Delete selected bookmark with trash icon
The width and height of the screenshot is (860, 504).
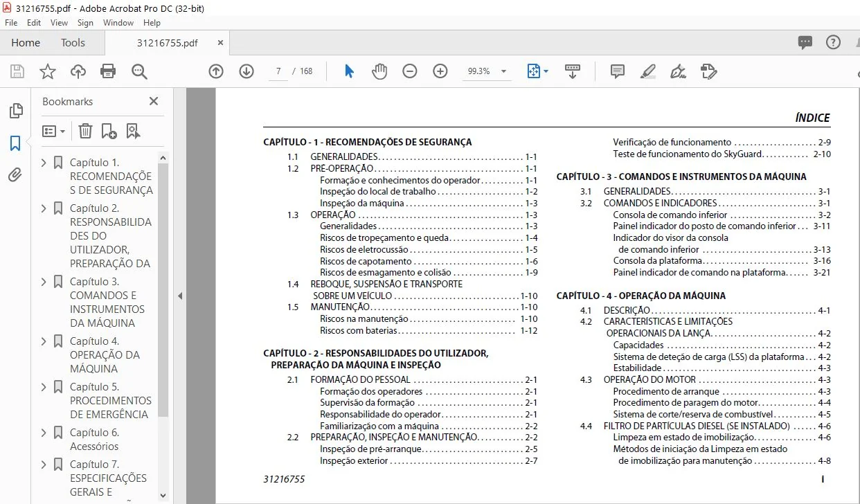(x=85, y=131)
